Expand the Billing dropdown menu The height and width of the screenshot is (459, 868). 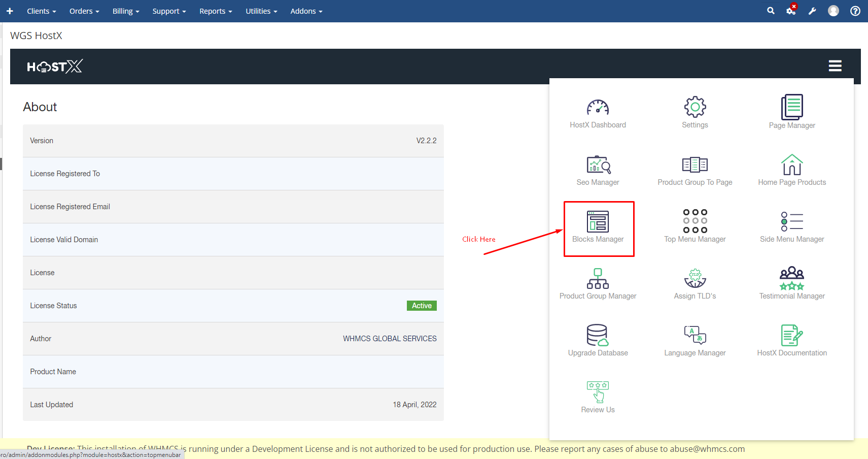coord(126,11)
